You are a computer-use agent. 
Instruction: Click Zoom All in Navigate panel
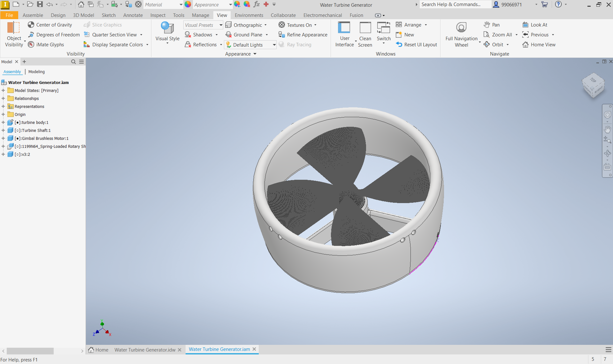pos(498,35)
